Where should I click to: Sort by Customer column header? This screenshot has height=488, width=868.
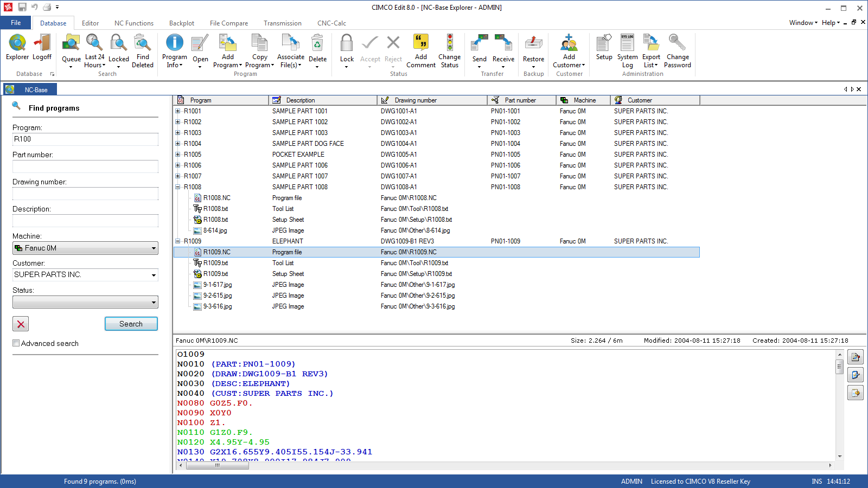(655, 100)
